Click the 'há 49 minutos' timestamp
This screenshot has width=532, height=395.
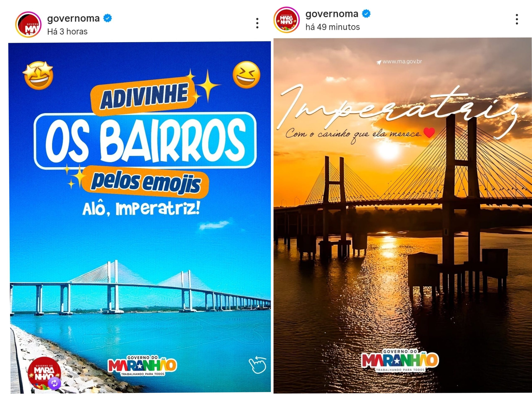pyautogui.click(x=332, y=27)
